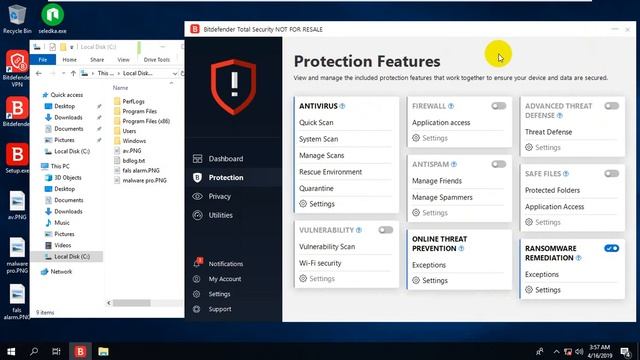Open Action Center notifications in taskbar
This screenshot has width=640, height=360.
point(625,351)
